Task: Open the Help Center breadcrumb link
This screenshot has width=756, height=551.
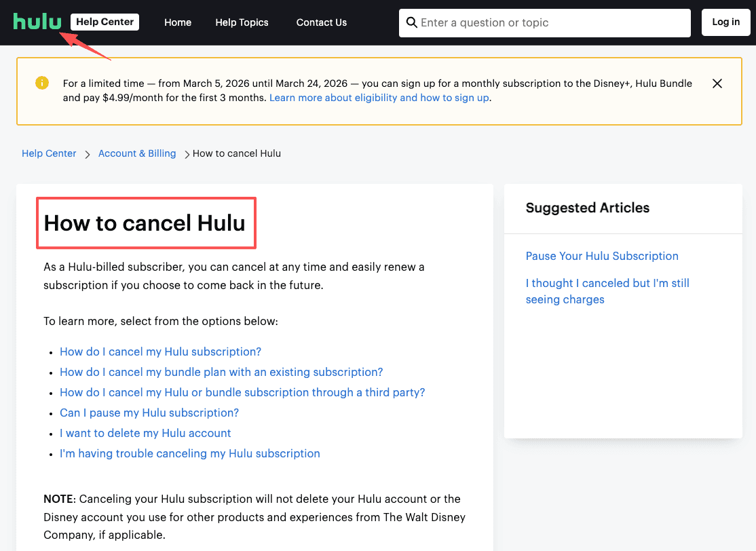Action: 48,153
